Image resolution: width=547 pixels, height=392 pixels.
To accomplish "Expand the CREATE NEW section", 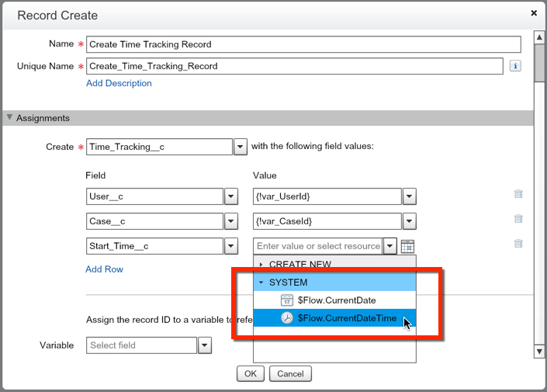I will pyautogui.click(x=261, y=265).
